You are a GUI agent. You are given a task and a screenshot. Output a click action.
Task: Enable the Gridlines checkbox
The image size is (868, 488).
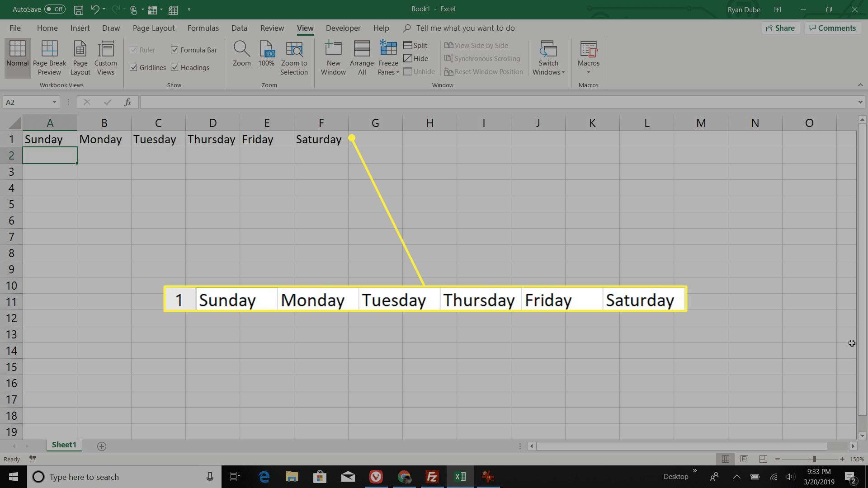133,67
